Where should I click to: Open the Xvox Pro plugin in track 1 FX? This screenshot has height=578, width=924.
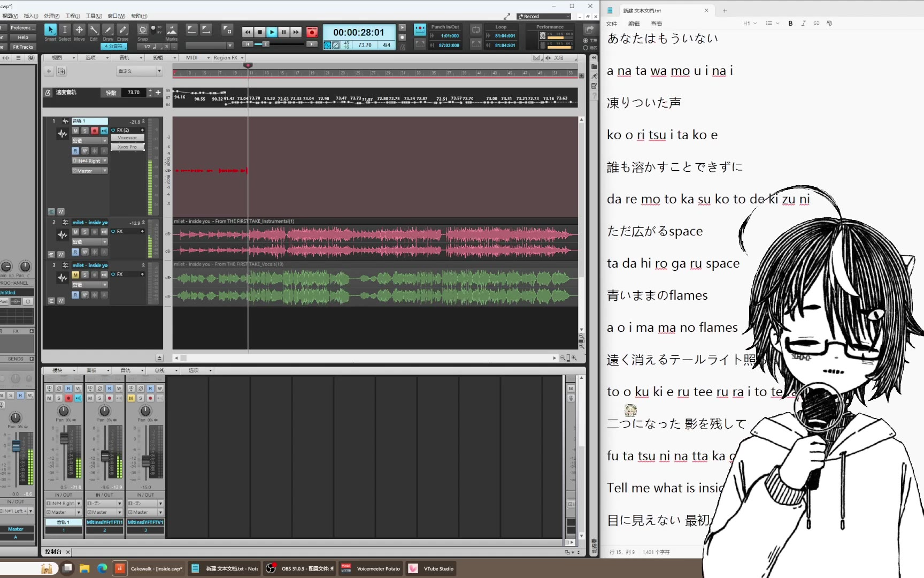pos(127,147)
